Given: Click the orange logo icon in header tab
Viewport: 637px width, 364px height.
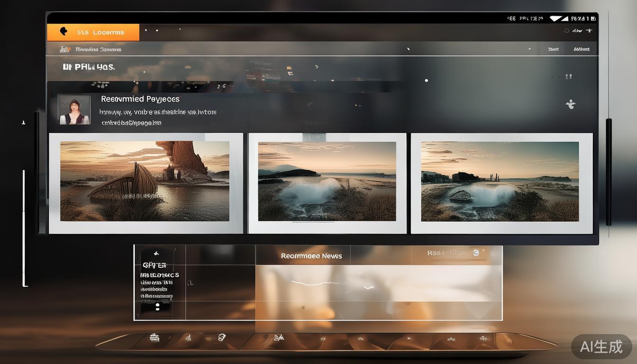Looking at the screenshot, I should (64, 32).
